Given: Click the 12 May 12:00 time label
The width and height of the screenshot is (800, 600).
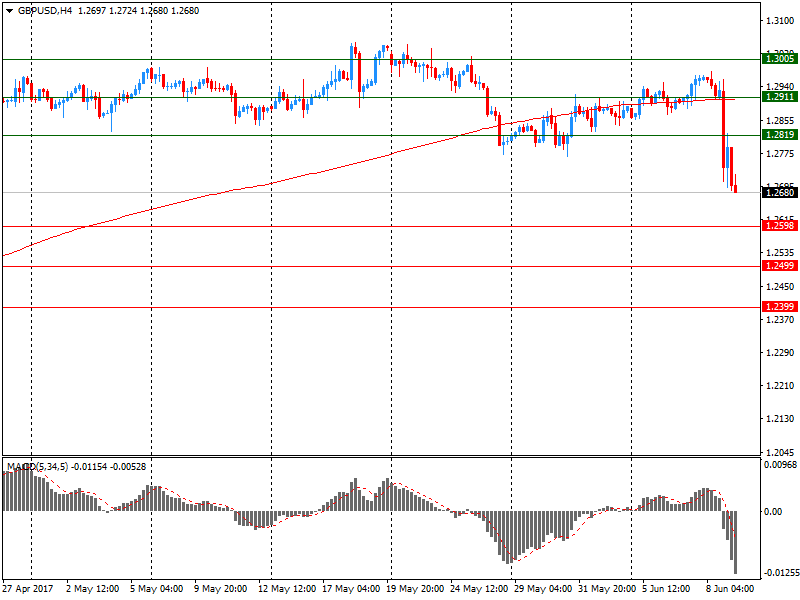Looking at the screenshot, I should (287, 589).
